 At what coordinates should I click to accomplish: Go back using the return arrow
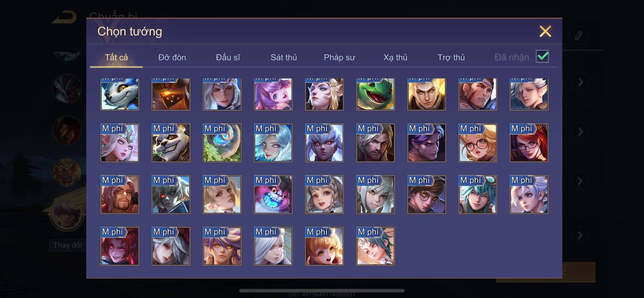click(x=65, y=17)
